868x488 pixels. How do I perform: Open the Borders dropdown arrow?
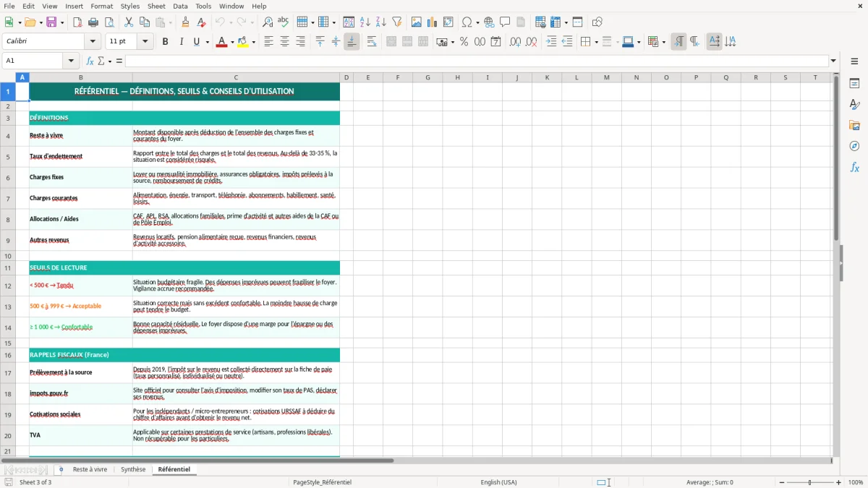tap(596, 42)
